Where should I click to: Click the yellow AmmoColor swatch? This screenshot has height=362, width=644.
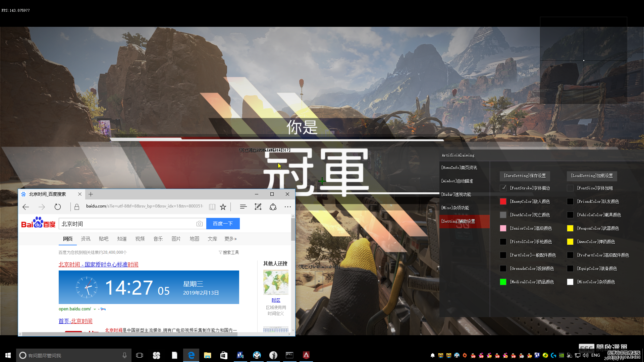[570, 242]
